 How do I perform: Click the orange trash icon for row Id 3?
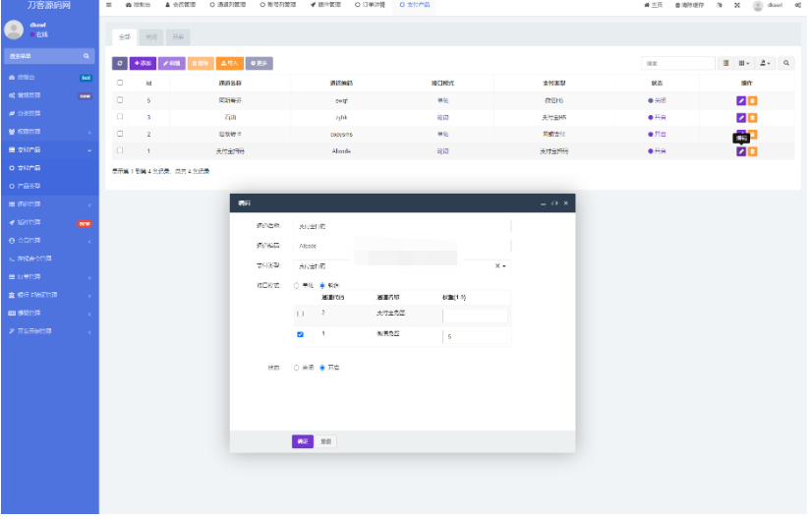(x=753, y=117)
